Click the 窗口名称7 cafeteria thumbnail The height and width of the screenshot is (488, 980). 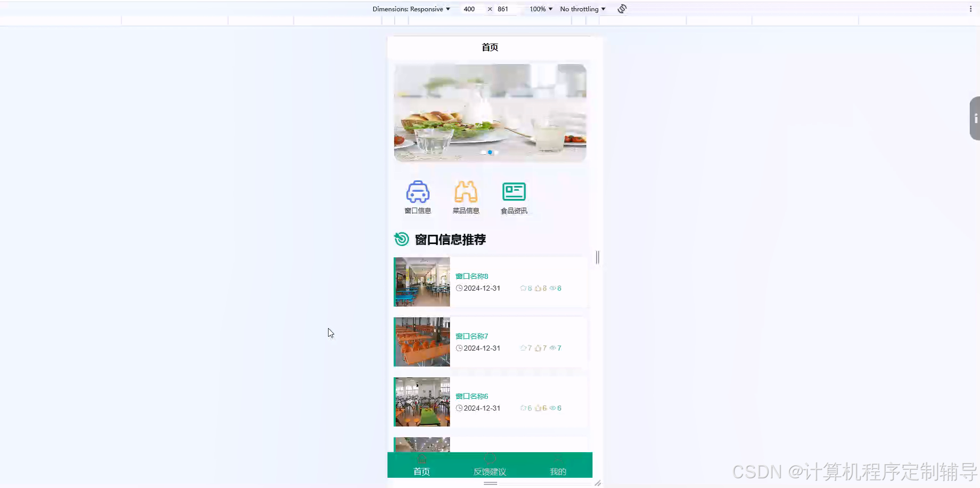(421, 342)
